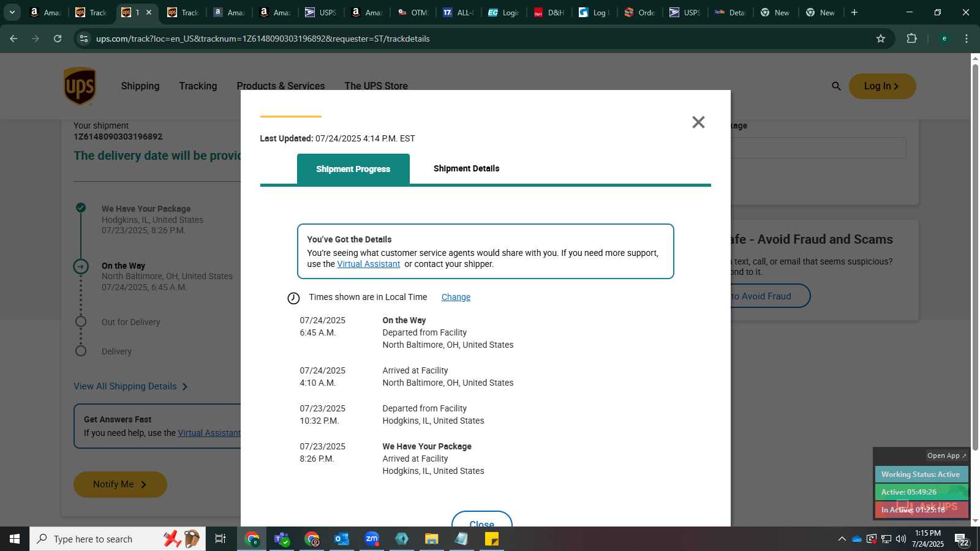The image size is (980, 551).
Task: Open Sticky Notes from the taskbar
Action: [x=492, y=539]
